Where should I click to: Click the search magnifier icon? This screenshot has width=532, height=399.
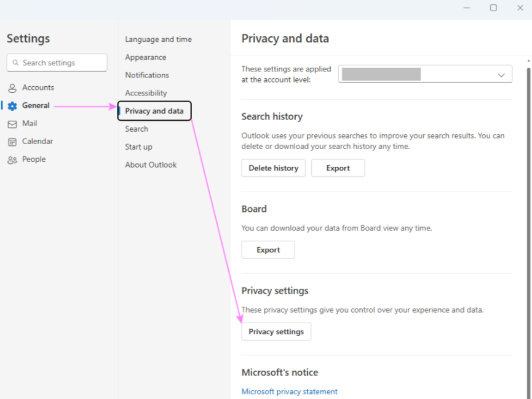[15, 62]
